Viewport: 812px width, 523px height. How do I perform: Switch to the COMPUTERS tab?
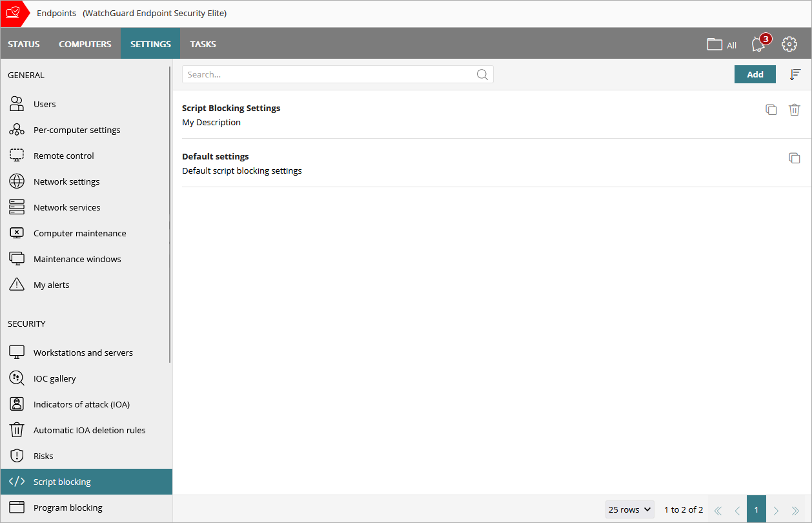[85, 44]
